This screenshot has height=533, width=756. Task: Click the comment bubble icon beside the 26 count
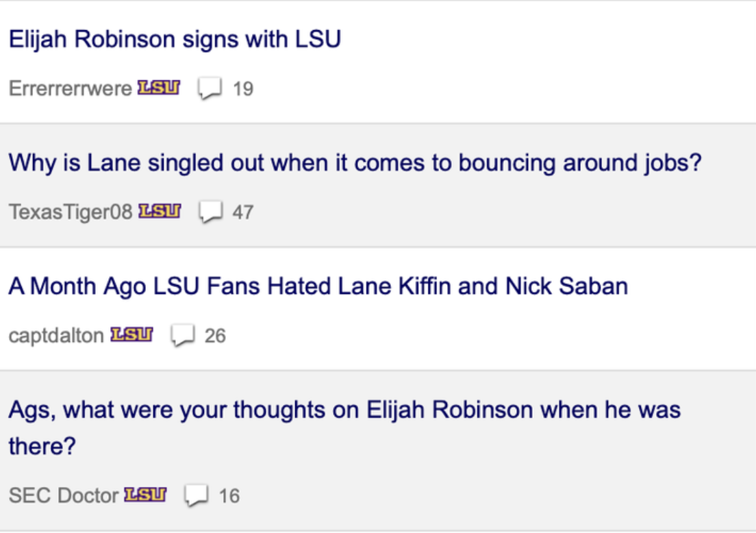tap(183, 336)
